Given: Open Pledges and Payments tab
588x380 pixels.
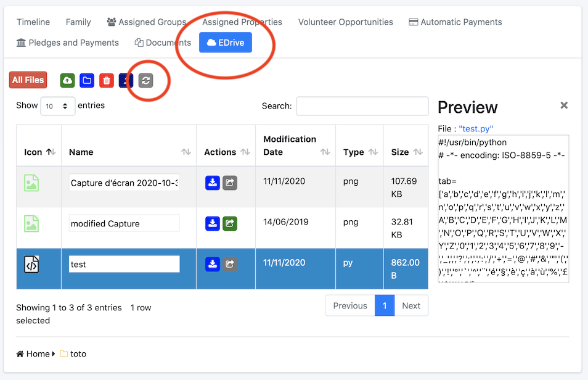Looking at the screenshot, I should [x=68, y=43].
